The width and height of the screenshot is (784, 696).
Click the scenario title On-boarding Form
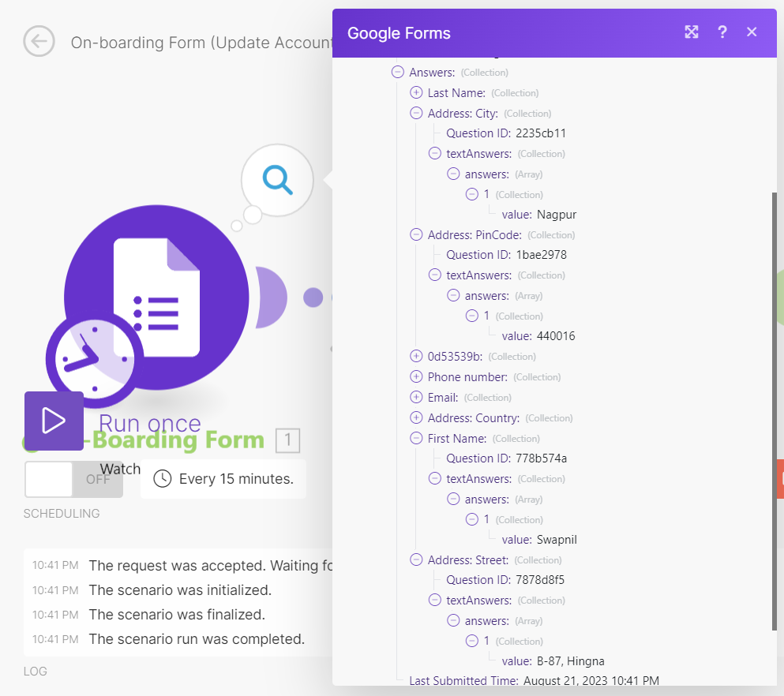tap(201, 43)
